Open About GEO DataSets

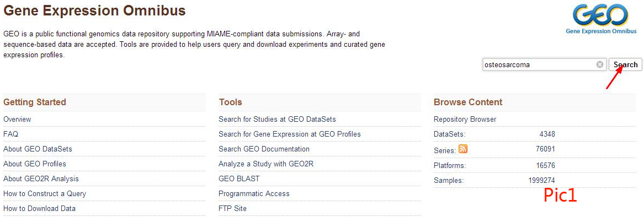pos(38,149)
